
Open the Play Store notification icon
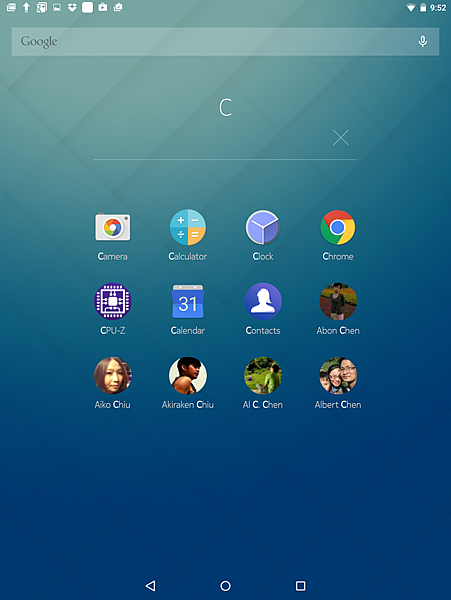(x=103, y=7)
